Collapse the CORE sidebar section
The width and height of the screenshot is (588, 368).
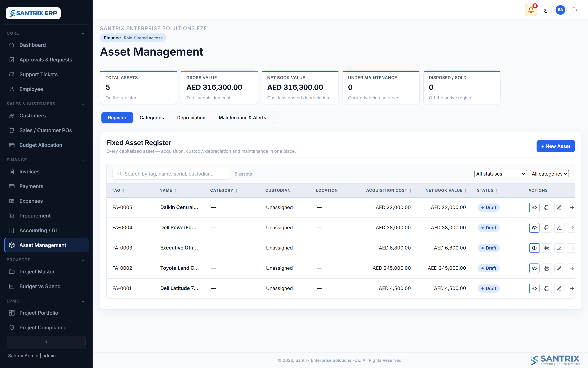[x=83, y=33]
